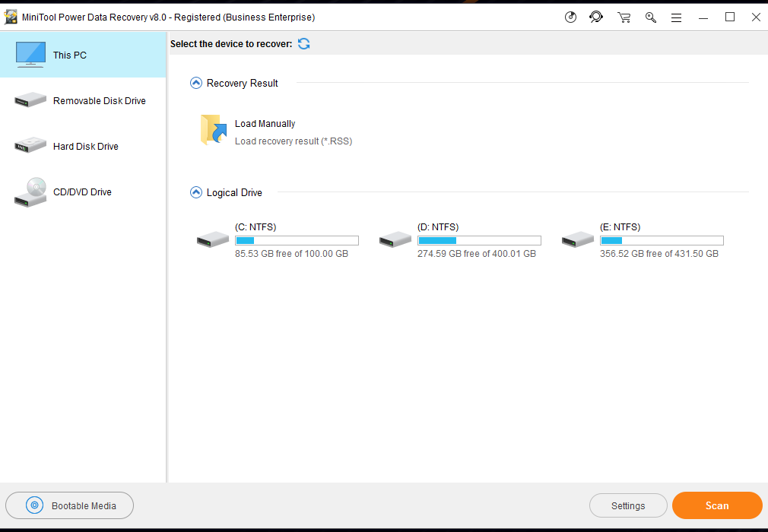Select the C: drive disk icon
768x532 pixels.
coord(213,239)
